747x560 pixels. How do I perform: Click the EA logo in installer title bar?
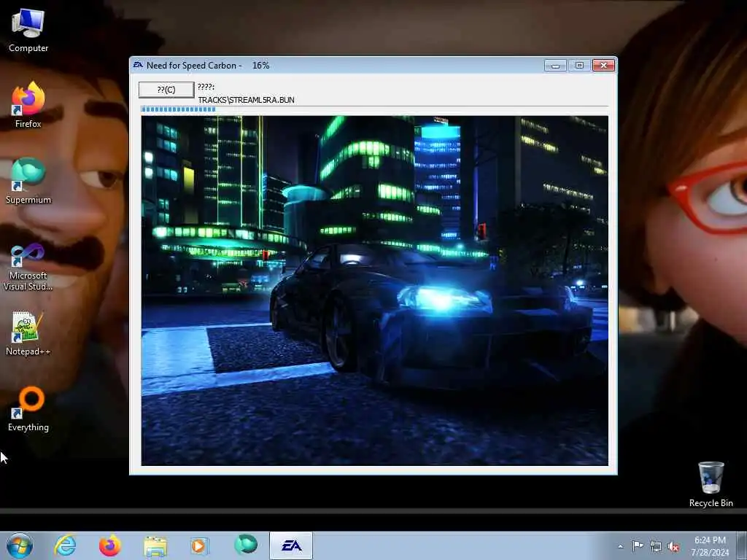click(138, 65)
